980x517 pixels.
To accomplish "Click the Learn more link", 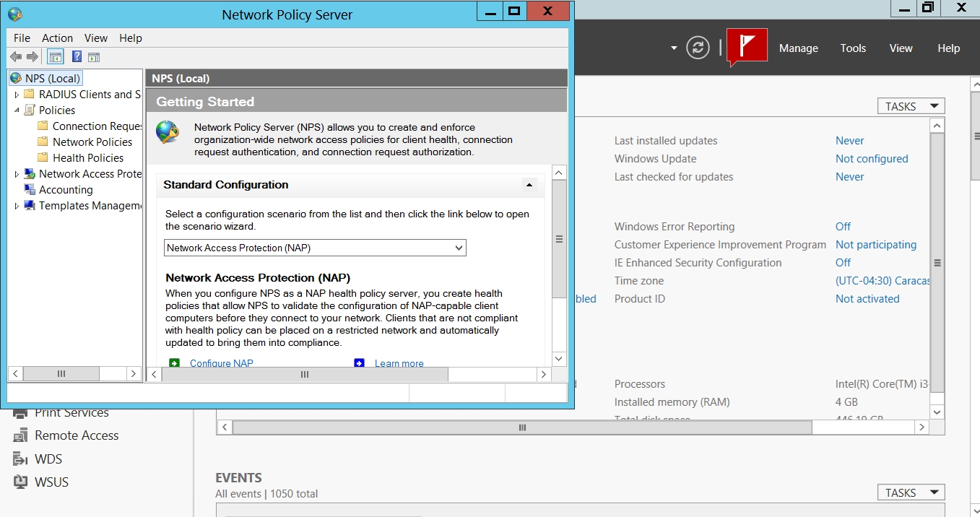I will (399, 363).
